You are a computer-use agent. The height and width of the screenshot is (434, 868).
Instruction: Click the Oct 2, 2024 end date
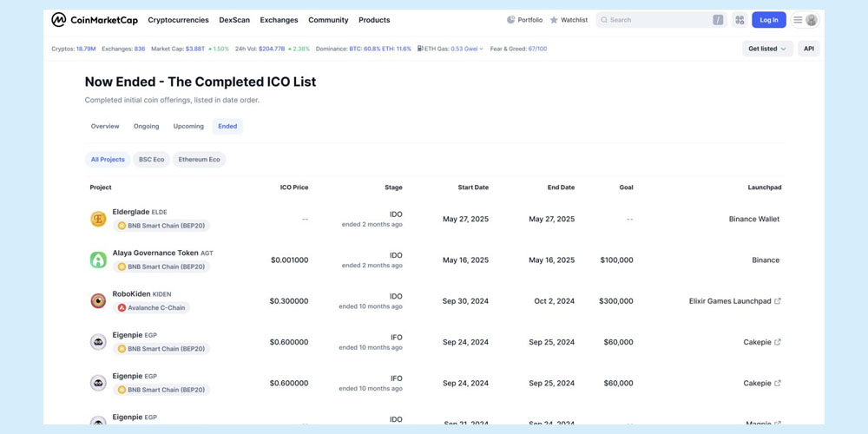tap(554, 301)
